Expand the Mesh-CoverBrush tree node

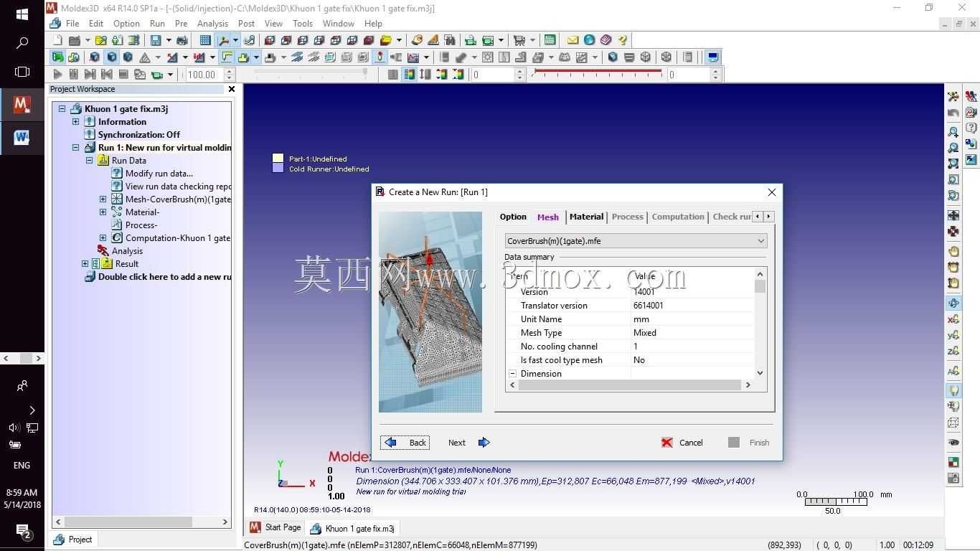coord(103,199)
